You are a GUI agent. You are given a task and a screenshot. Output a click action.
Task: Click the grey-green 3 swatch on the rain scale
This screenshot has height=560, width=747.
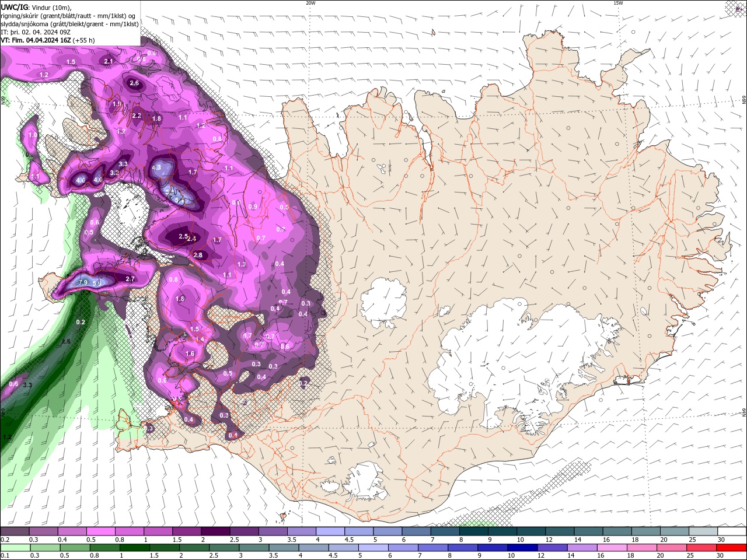pyautogui.click(x=254, y=548)
